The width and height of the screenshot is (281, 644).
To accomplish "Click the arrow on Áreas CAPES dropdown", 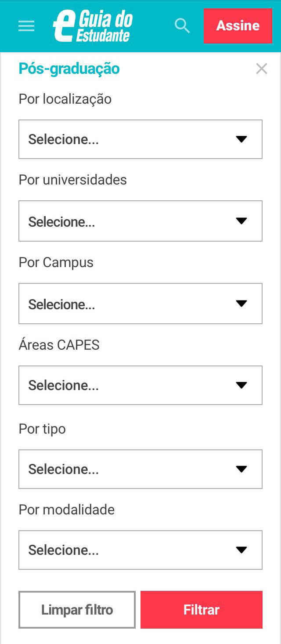I will 241,385.
